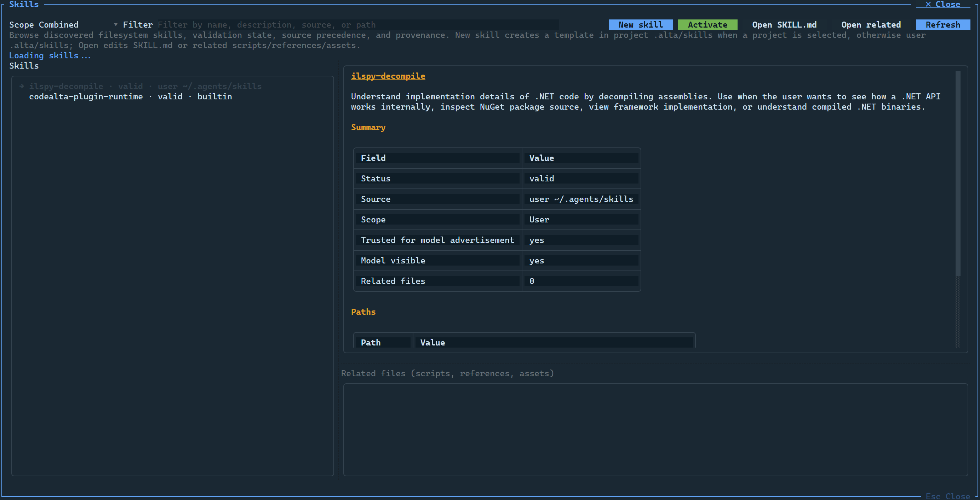Open SKILL.md for the skill

[x=784, y=25]
